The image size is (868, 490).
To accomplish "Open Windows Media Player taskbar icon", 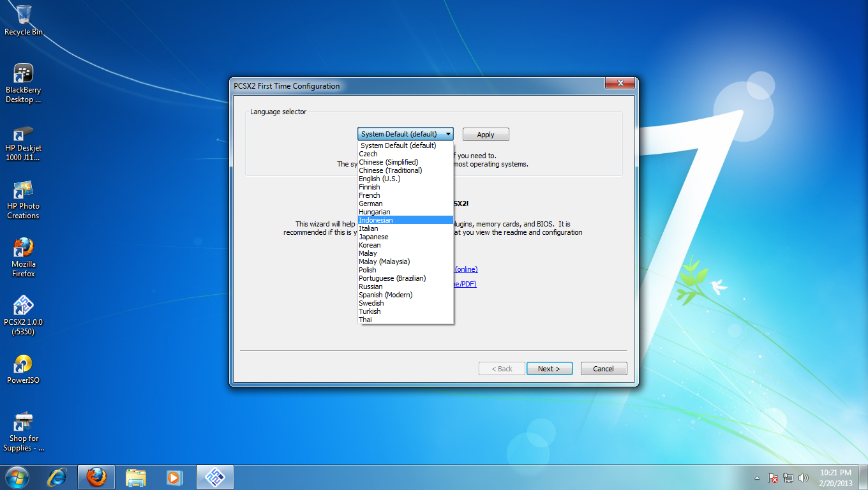I will click(x=174, y=477).
